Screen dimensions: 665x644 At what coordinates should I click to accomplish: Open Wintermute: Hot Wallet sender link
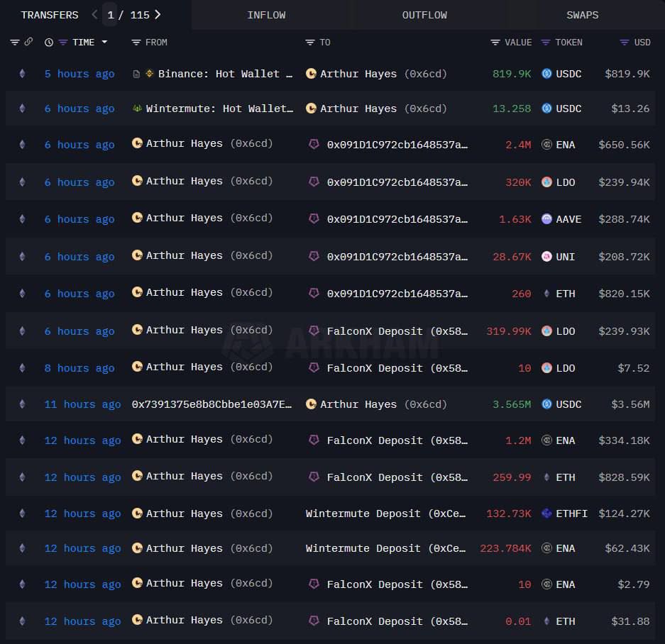tap(219, 109)
